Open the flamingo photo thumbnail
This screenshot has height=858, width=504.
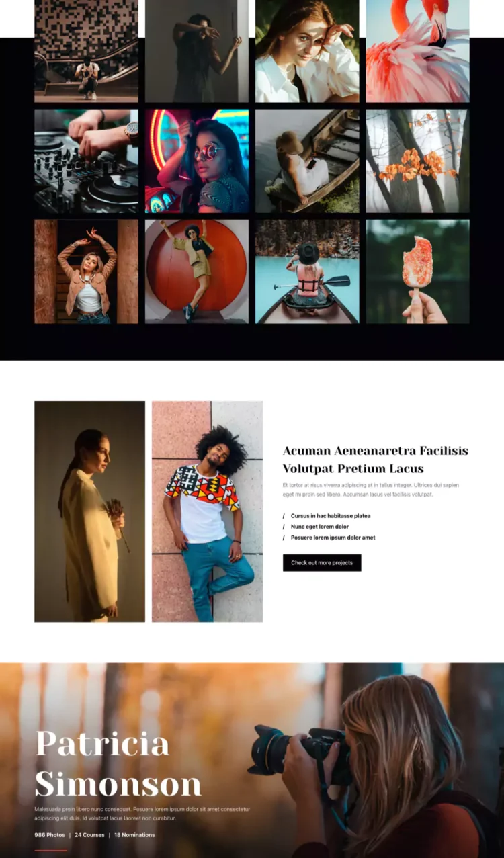(x=418, y=51)
